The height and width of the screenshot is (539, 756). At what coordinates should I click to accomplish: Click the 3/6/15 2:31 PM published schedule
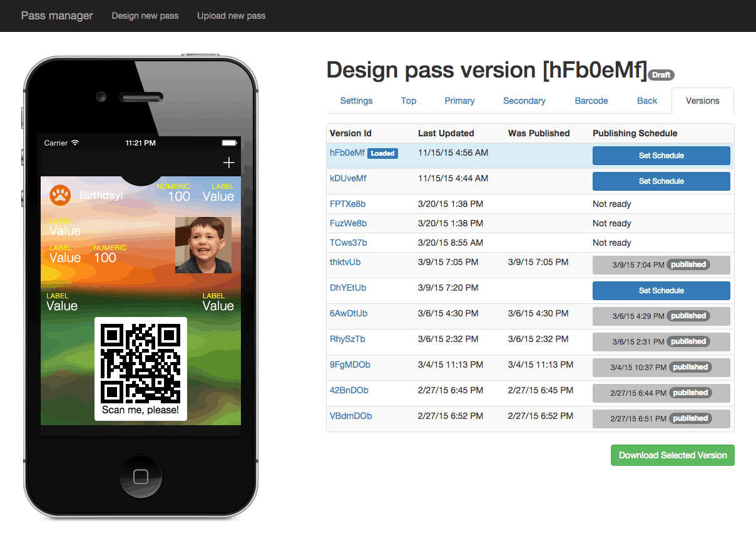pos(661,342)
